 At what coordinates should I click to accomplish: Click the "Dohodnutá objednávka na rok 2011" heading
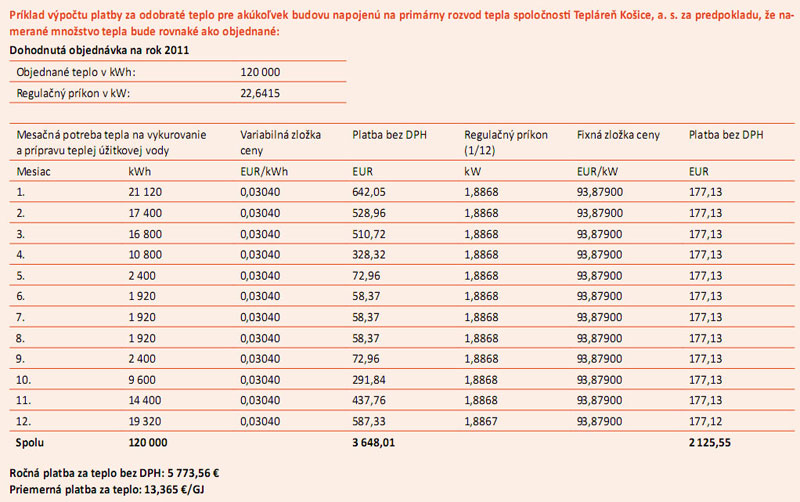99,50
